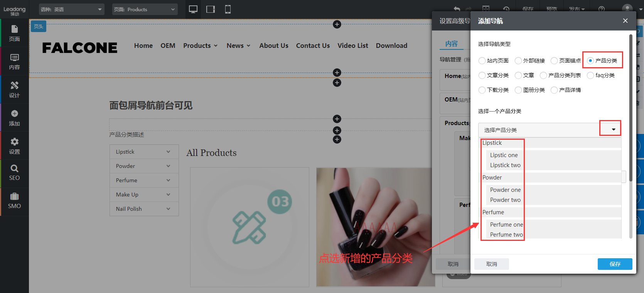
Task: Select the 站内页面 radio option
Action: tap(482, 61)
